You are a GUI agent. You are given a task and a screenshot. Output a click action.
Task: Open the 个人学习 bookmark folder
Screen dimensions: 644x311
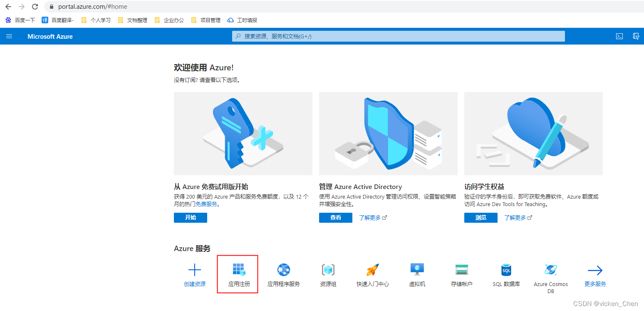coord(96,20)
